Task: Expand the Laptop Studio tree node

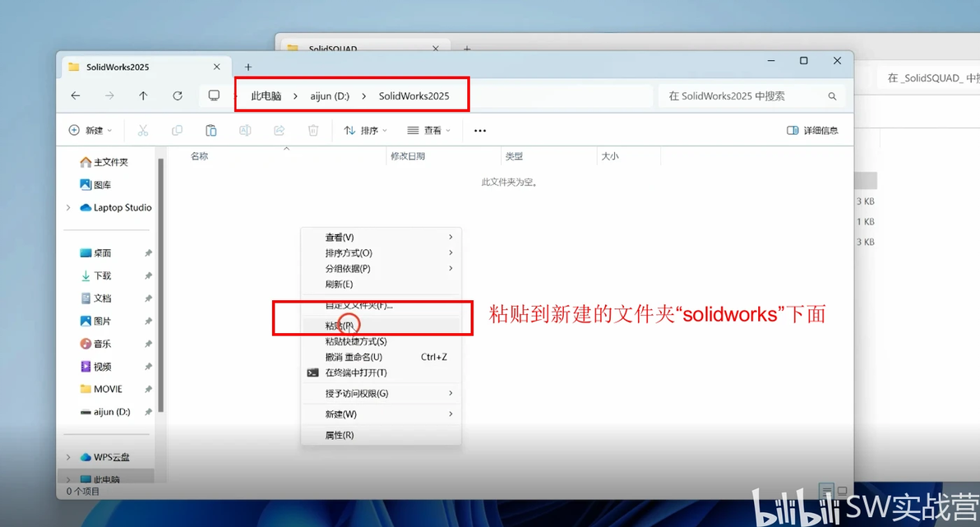Action: coord(68,207)
